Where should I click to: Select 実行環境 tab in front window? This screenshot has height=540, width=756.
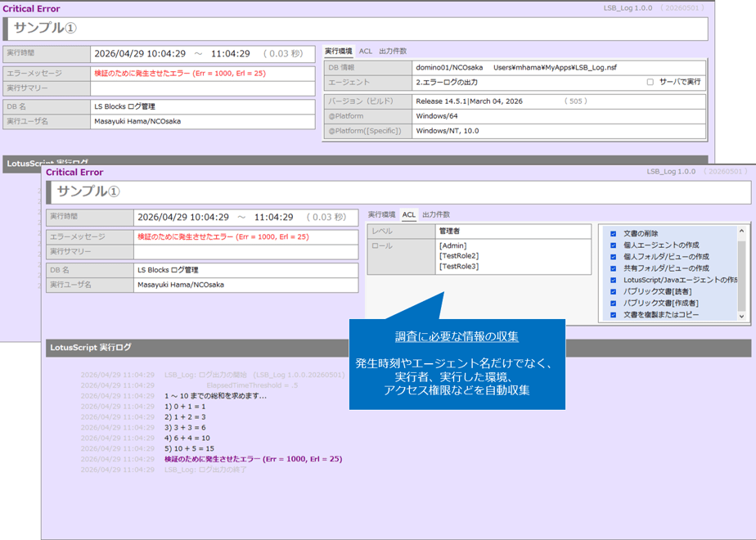click(x=381, y=214)
